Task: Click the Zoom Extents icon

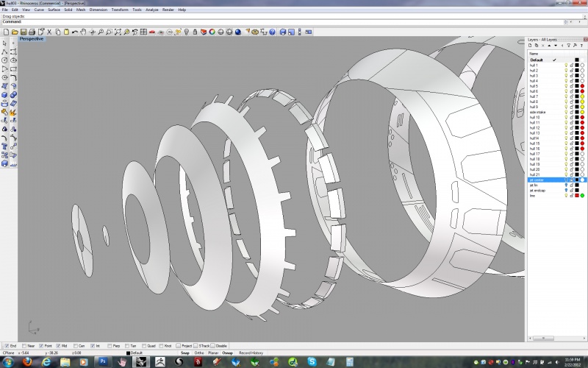Action: 118,32
